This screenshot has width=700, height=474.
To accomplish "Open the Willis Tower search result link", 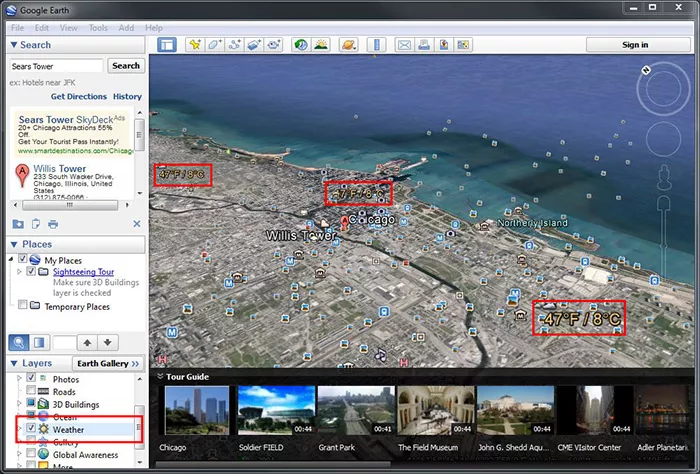I will coord(59,169).
